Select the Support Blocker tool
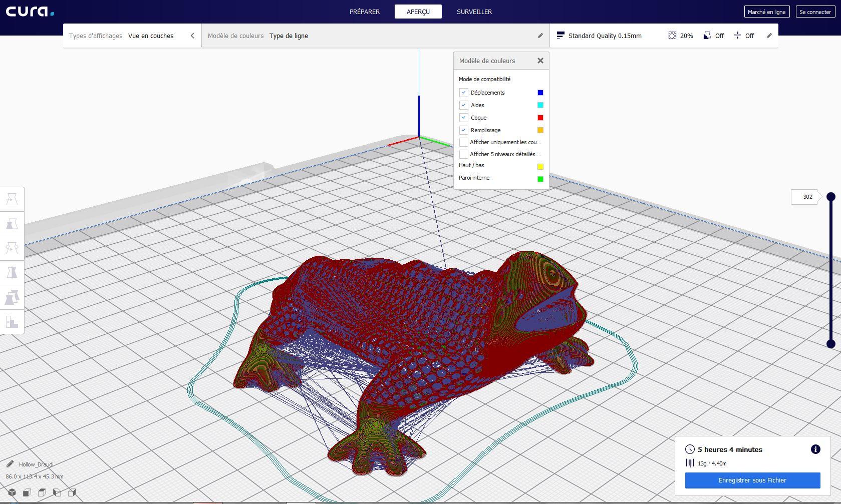The height and width of the screenshot is (504, 841). [12, 322]
